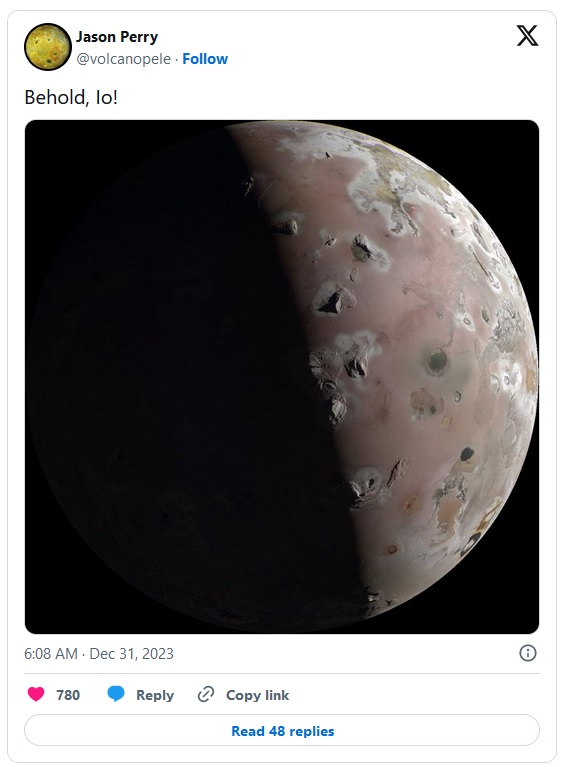The height and width of the screenshot is (767, 561).
Task: Follow the @volcanopele account
Action: pos(205,59)
